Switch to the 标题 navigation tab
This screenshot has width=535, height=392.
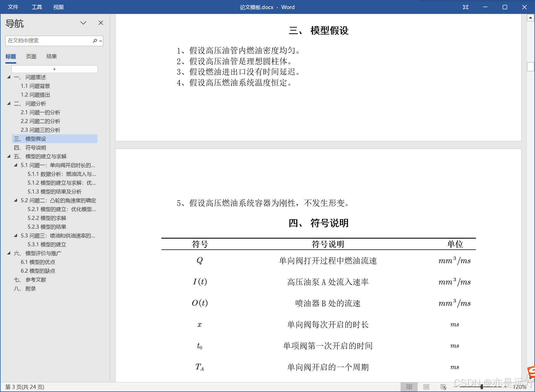(11, 57)
